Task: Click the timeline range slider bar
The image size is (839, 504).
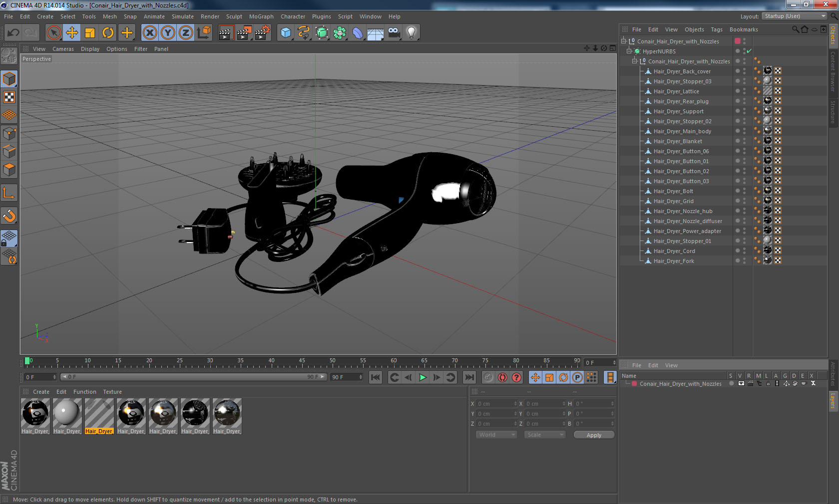Action: click(x=193, y=377)
